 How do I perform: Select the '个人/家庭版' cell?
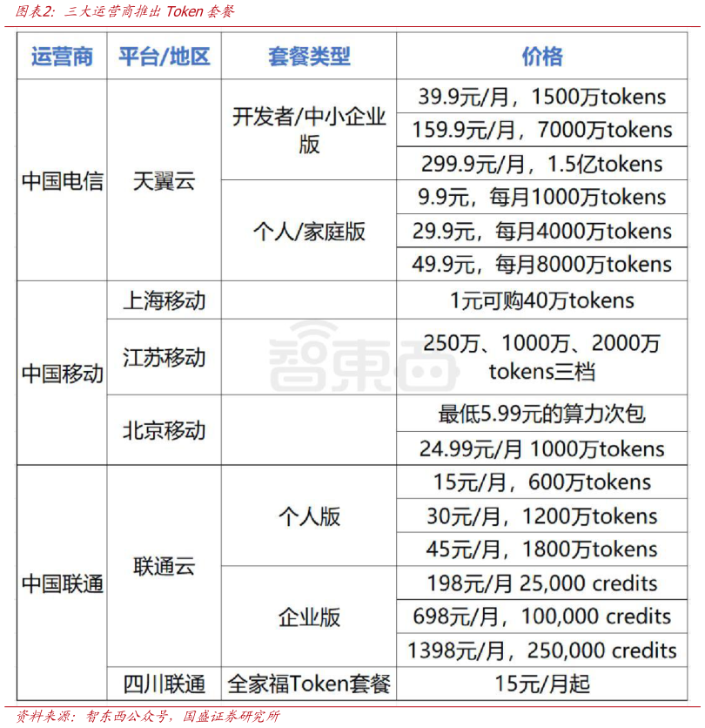coord(309,231)
